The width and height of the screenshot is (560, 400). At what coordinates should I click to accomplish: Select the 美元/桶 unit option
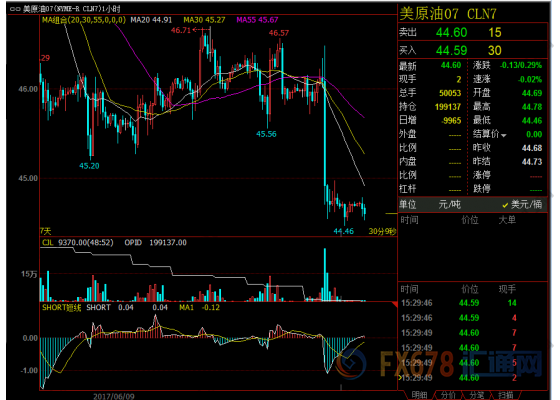(526, 204)
